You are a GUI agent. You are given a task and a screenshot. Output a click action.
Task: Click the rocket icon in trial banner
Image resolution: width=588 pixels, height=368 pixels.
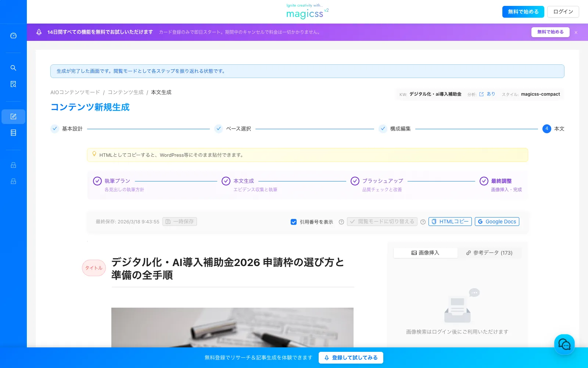click(39, 32)
